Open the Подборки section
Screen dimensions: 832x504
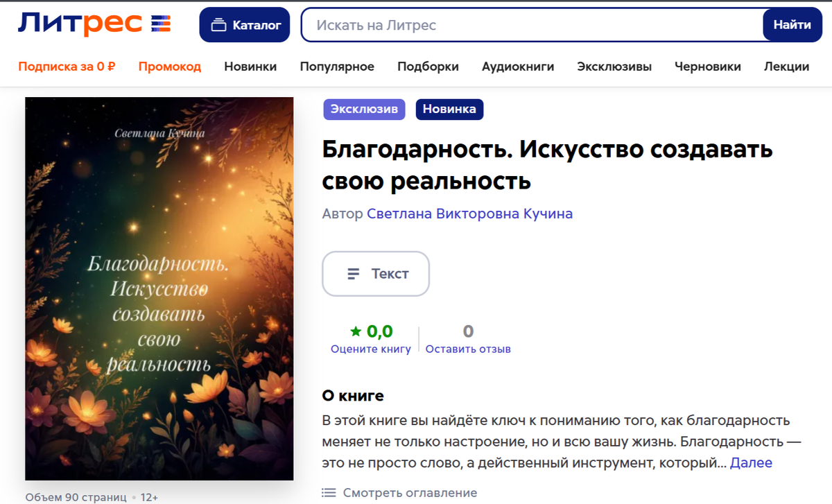pyautogui.click(x=428, y=66)
